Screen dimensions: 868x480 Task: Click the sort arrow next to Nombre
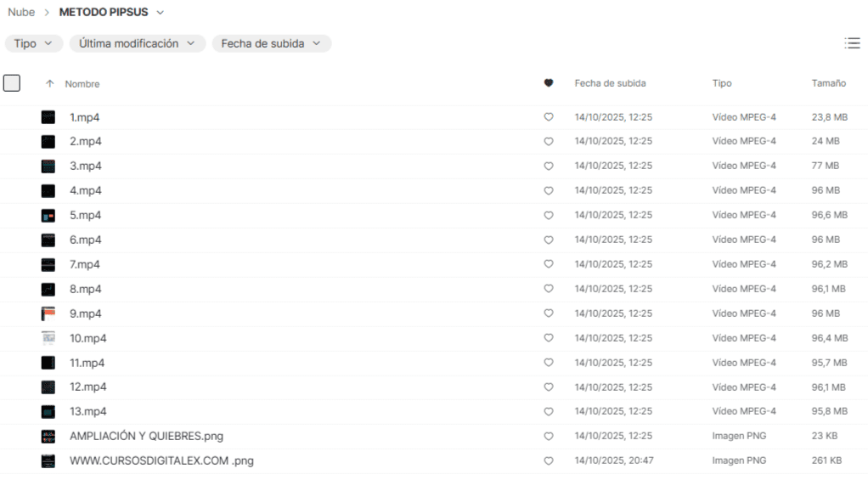click(x=50, y=84)
